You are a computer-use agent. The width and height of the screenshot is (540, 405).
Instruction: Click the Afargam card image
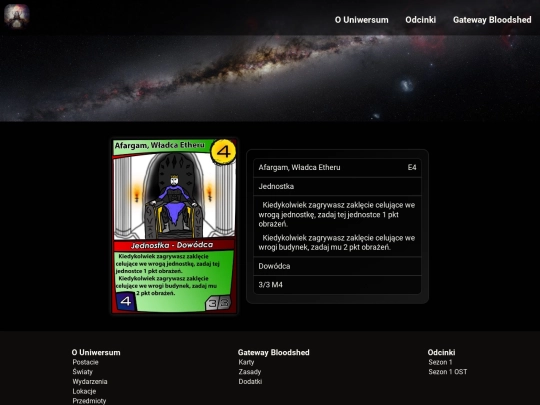(x=174, y=226)
